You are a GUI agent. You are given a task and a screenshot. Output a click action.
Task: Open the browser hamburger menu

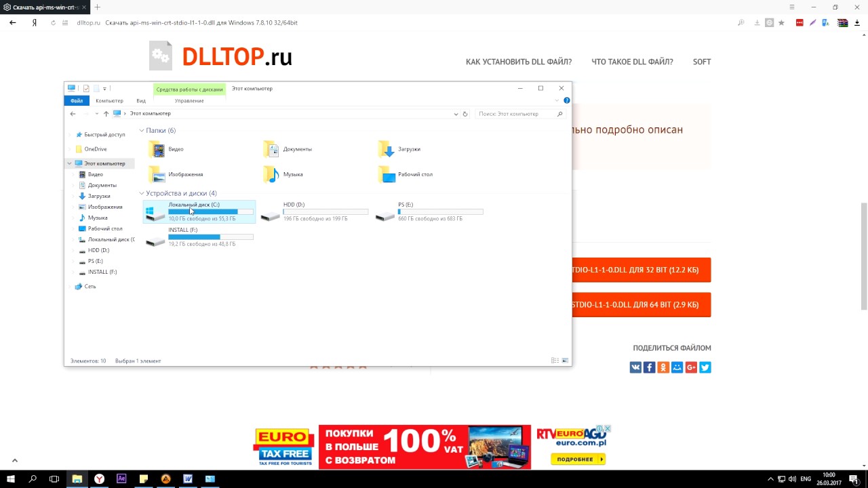(x=792, y=7)
